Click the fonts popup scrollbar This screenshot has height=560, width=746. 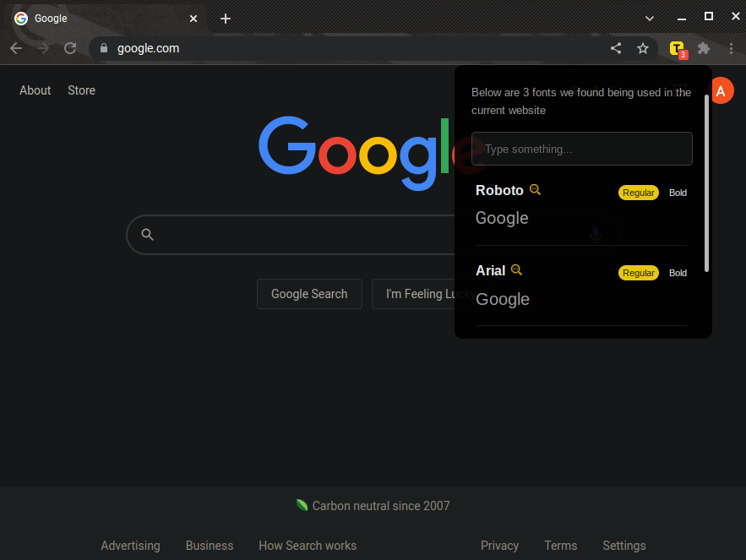click(x=706, y=183)
